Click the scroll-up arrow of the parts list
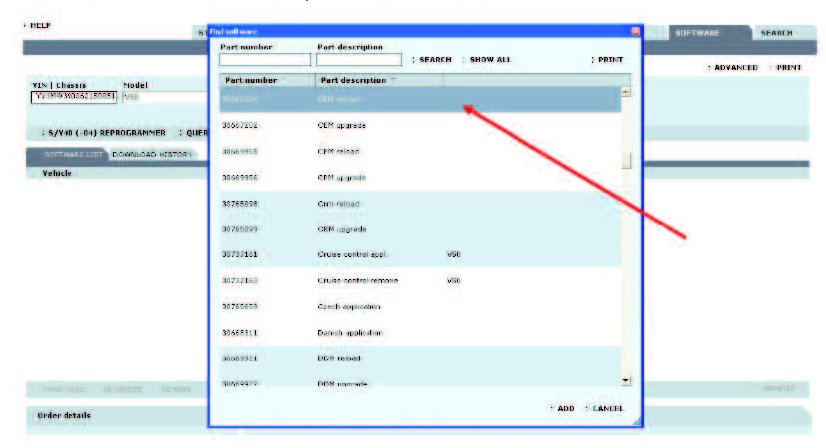 [x=626, y=92]
